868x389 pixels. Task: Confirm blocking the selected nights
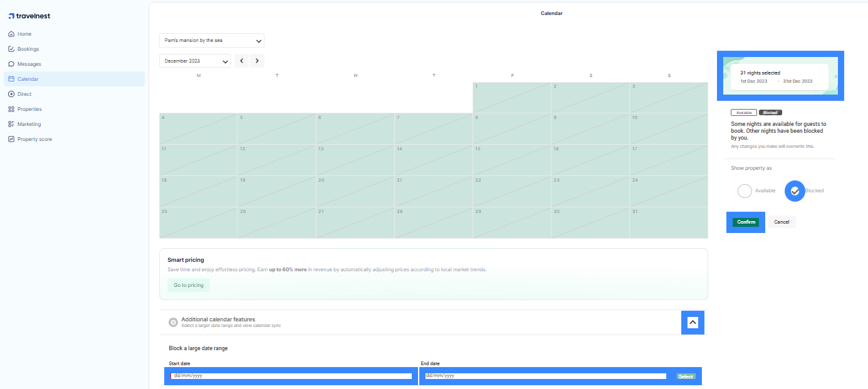745,222
